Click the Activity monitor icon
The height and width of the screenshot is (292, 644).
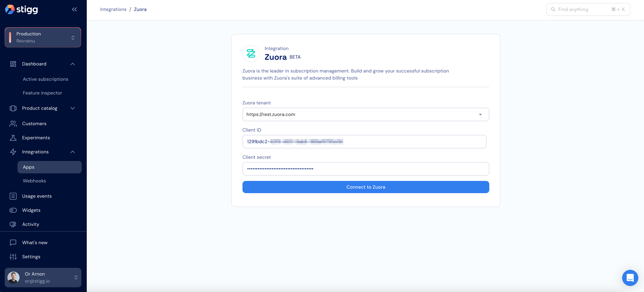pos(13,224)
